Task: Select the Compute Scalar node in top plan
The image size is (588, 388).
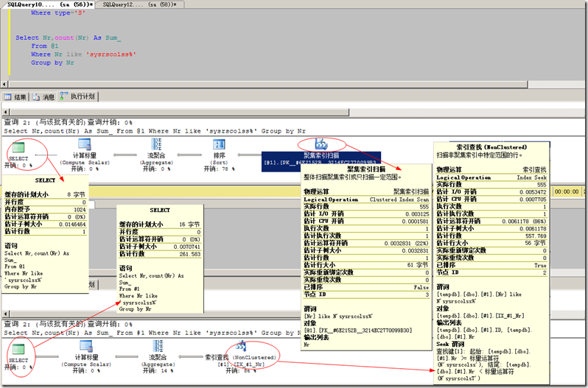Action: click(85, 144)
